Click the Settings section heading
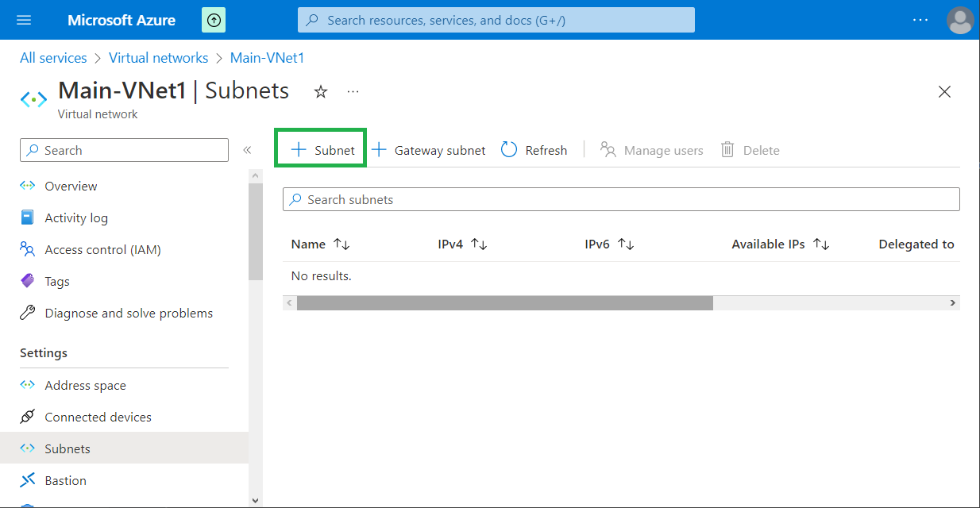This screenshot has width=980, height=508. pyautogui.click(x=44, y=352)
